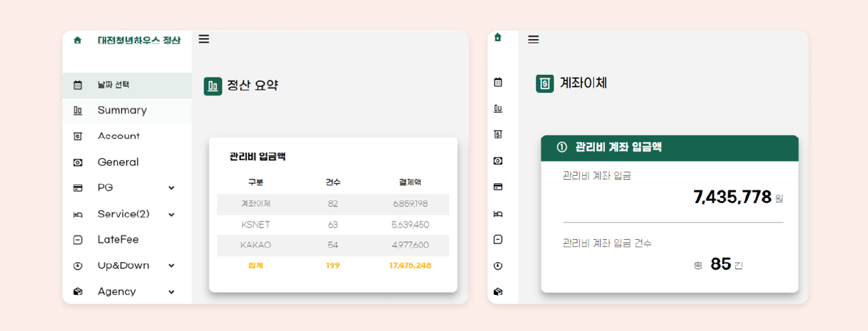The image size is (868, 331).
Task: Expand the Up&Down submenu chevron
Action: click(172, 265)
